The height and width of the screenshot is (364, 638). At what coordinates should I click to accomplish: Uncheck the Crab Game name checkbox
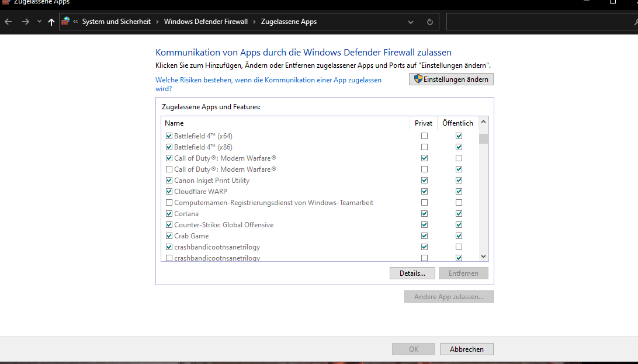tap(169, 236)
